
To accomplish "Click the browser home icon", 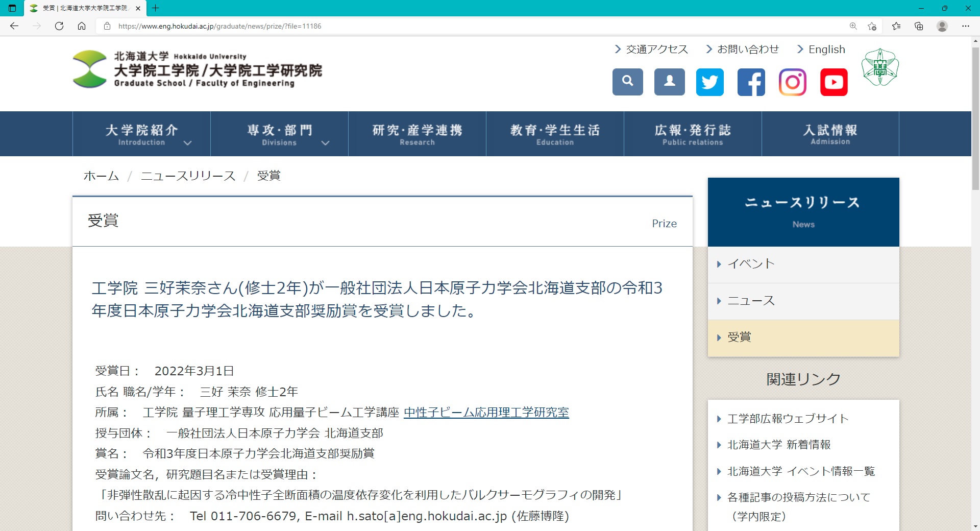I will [x=82, y=26].
